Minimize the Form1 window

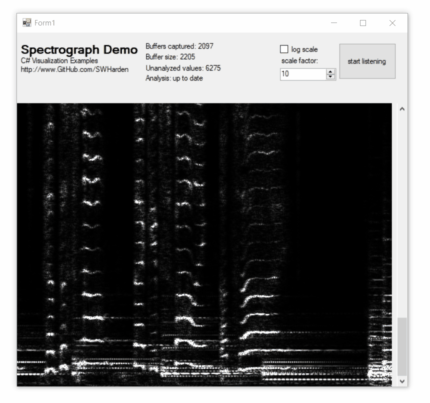(x=334, y=23)
